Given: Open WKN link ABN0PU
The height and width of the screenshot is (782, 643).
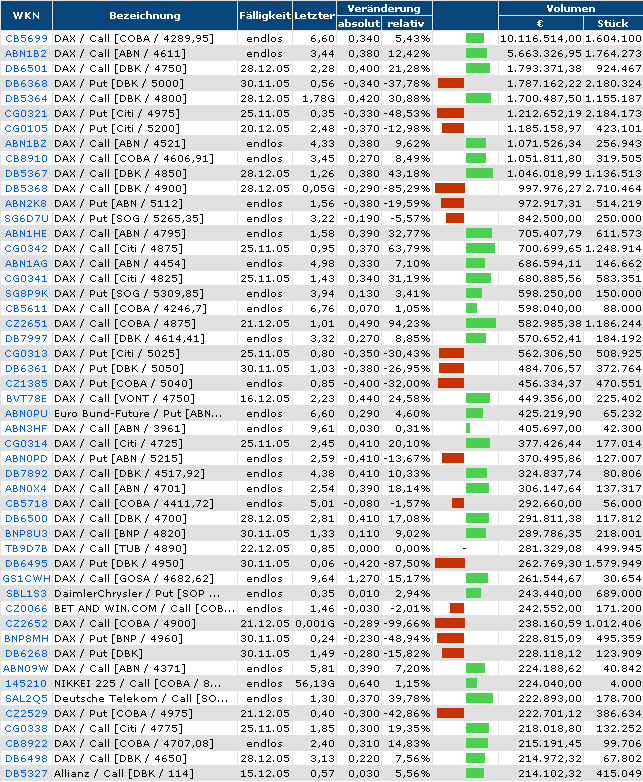Looking at the screenshot, I should point(26,413).
